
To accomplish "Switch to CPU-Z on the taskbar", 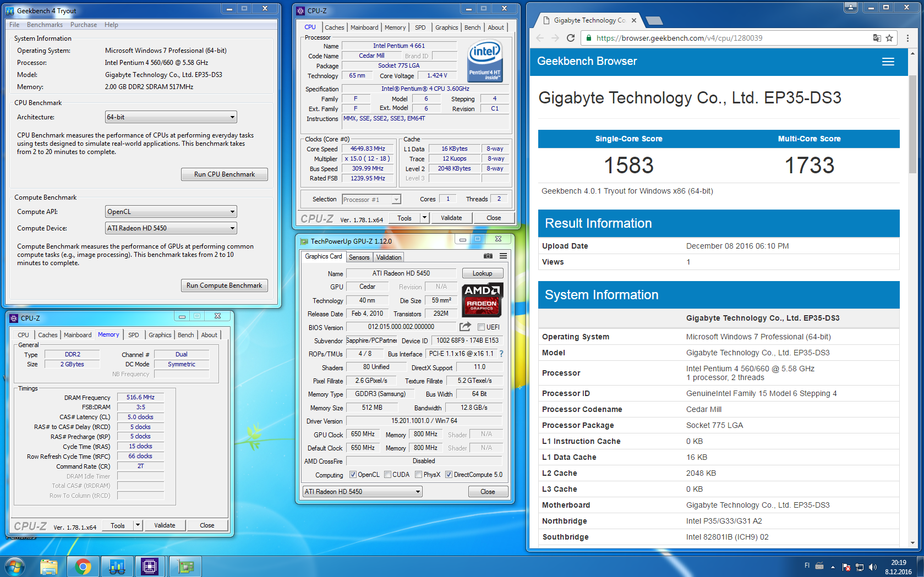I will point(150,566).
